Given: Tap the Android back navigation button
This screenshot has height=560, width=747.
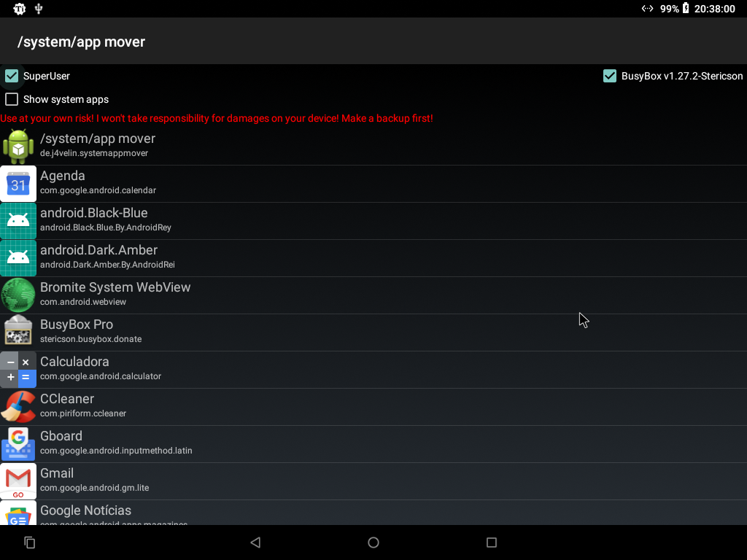Looking at the screenshot, I should coord(255,542).
